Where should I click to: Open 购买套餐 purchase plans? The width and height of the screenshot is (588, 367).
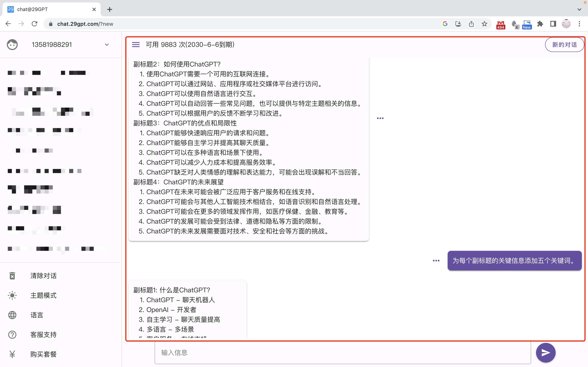click(x=43, y=354)
